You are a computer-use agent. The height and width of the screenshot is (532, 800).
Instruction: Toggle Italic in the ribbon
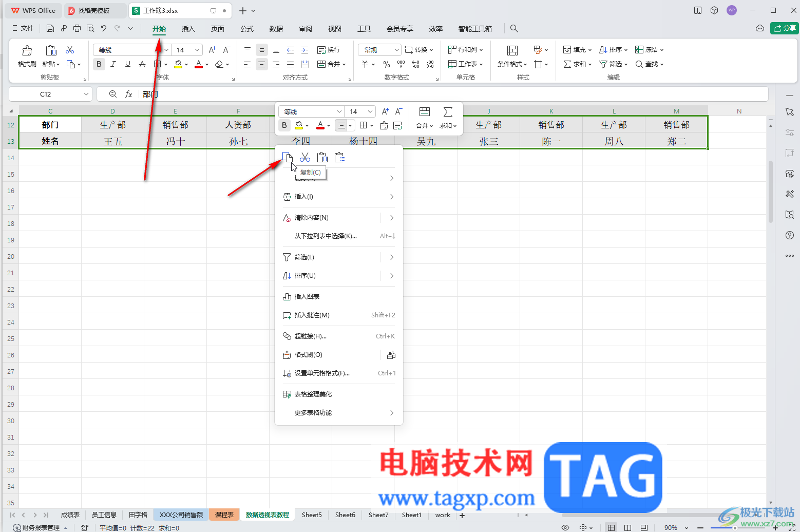coord(113,64)
